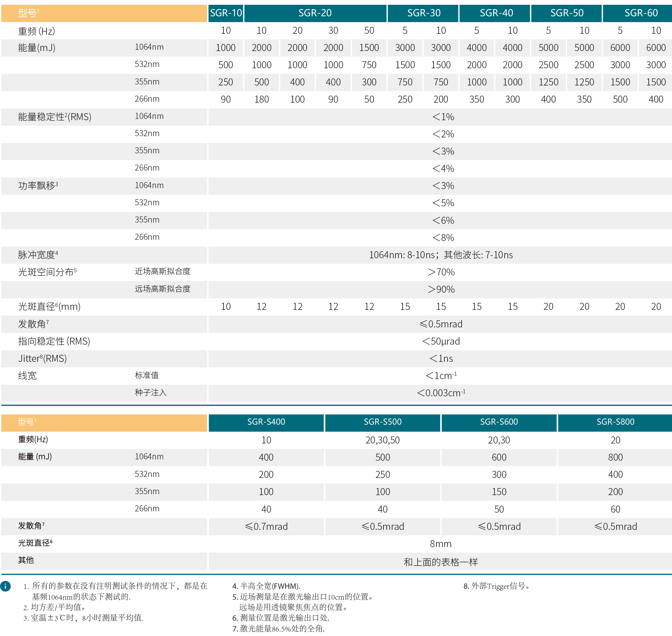672x636 pixels.
Task: Click the SGR-S500 column header
Action: (x=383, y=422)
